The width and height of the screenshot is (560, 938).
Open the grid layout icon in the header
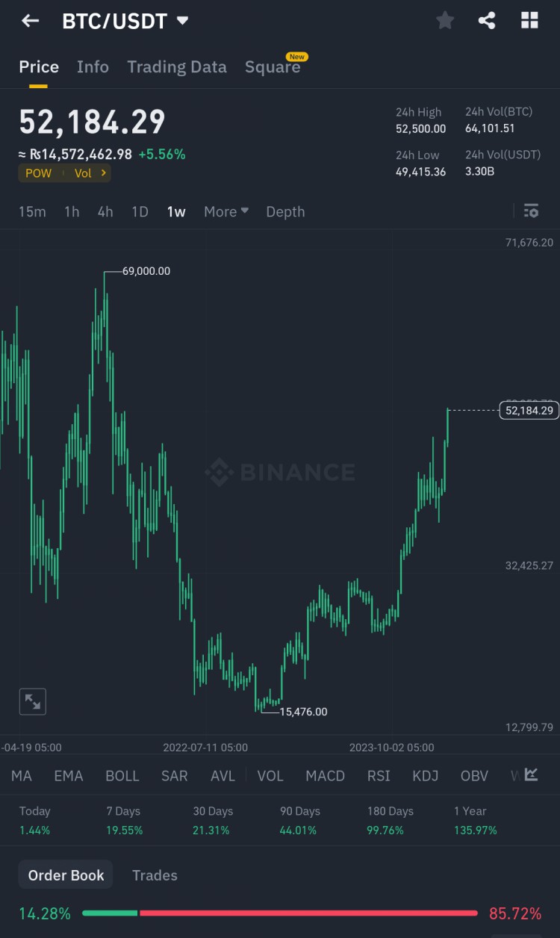tap(529, 21)
